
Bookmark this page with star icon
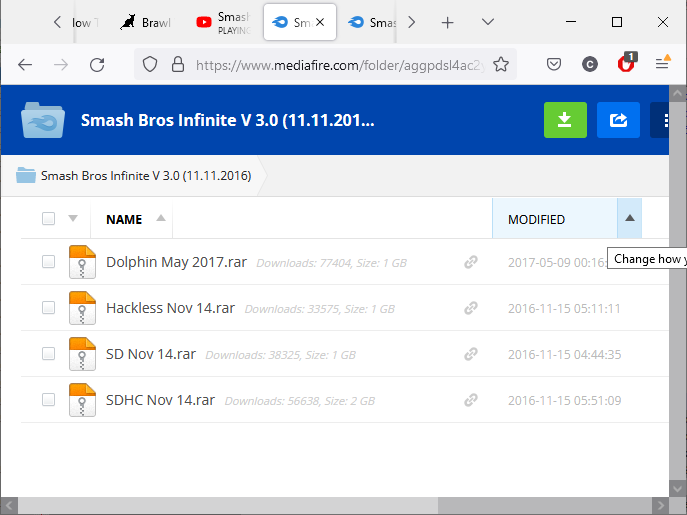501,64
